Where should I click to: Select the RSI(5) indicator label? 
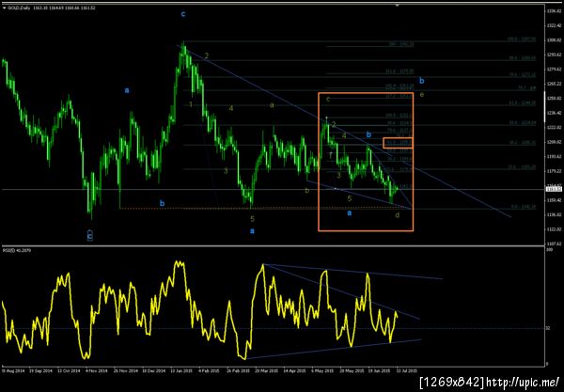(x=17, y=250)
